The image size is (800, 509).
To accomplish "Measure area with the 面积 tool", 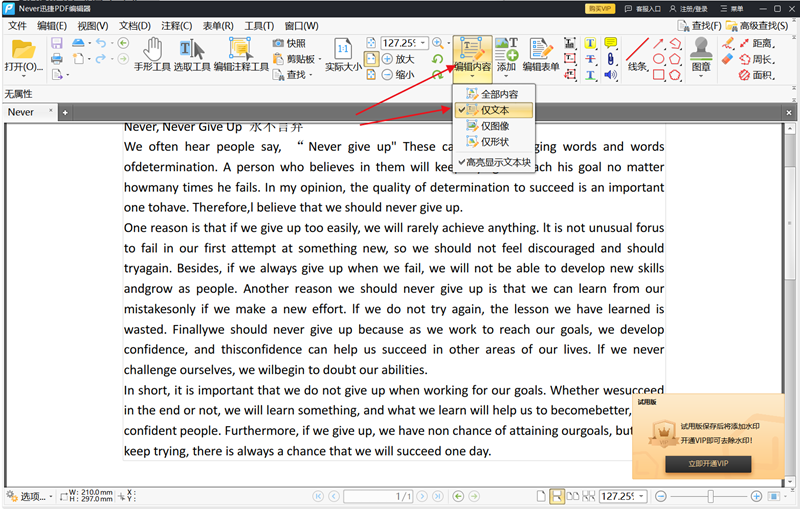I will coord(757,75).
